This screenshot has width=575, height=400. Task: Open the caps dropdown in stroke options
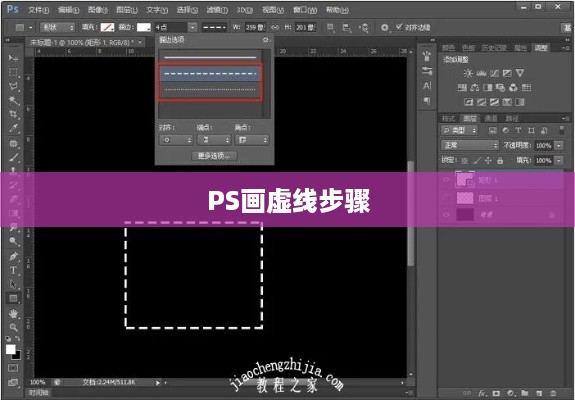coord(214,140)
